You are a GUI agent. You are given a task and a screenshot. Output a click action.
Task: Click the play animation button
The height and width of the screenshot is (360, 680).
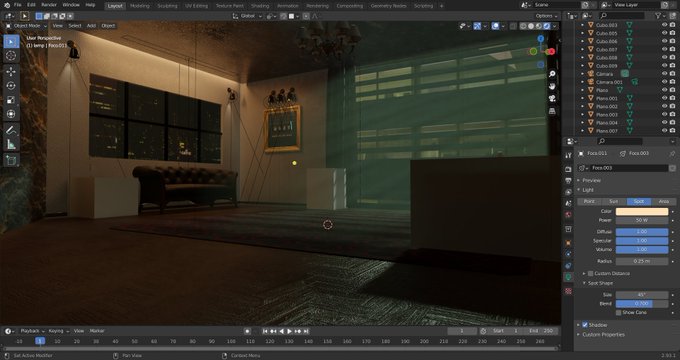[289, 331]
